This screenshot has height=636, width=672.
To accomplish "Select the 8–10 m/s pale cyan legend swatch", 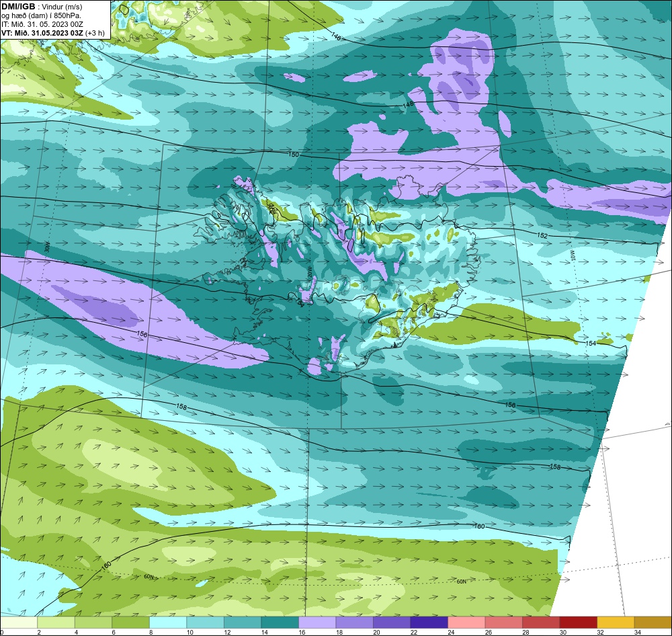I will (168, 623).
